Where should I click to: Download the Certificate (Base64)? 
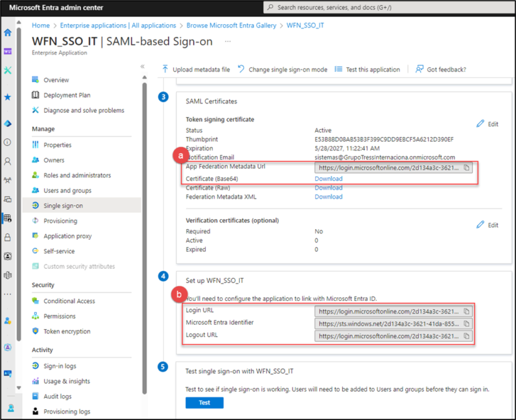coord(329,179)
